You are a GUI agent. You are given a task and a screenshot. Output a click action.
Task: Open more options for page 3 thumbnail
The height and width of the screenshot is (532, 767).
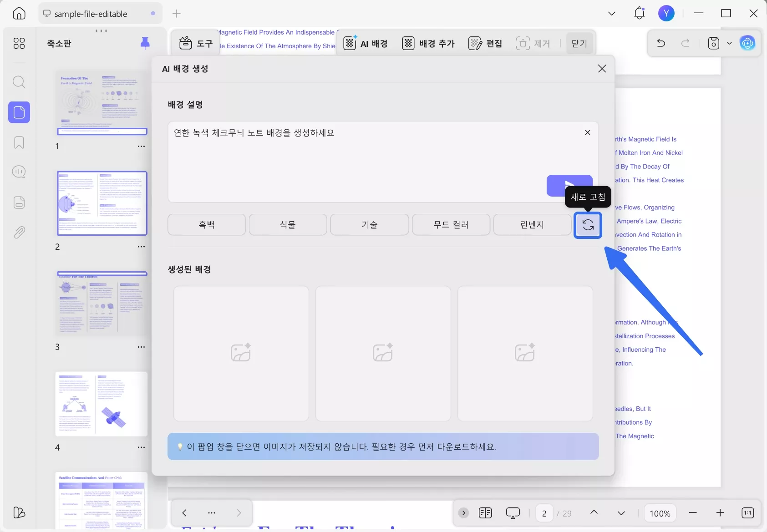[x=141, y=347]
